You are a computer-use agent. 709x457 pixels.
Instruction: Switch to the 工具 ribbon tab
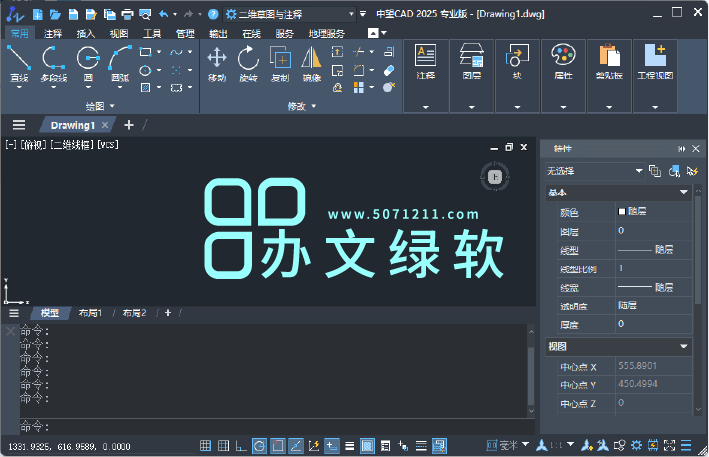pyautogui.click(x=152, y=33)
